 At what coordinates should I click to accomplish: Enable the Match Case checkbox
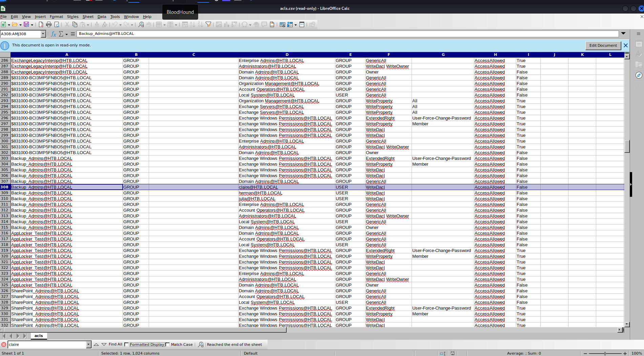pyautogui.click(x=168, y=344)
